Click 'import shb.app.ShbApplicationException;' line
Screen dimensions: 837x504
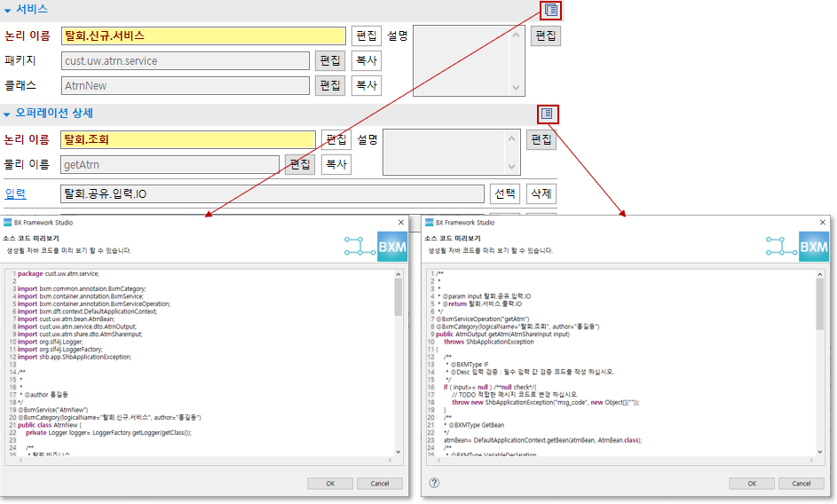[75, 357]
